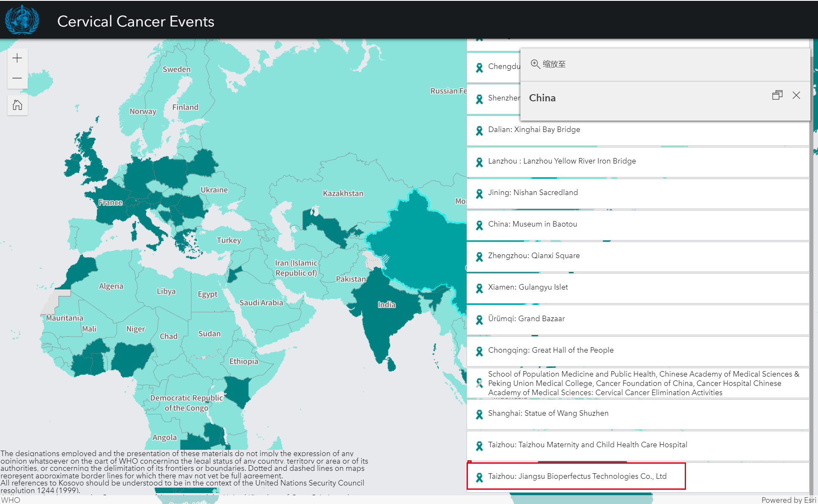Open China: Museum in Baotou event

pyautogui.click(x=532, y=224)
